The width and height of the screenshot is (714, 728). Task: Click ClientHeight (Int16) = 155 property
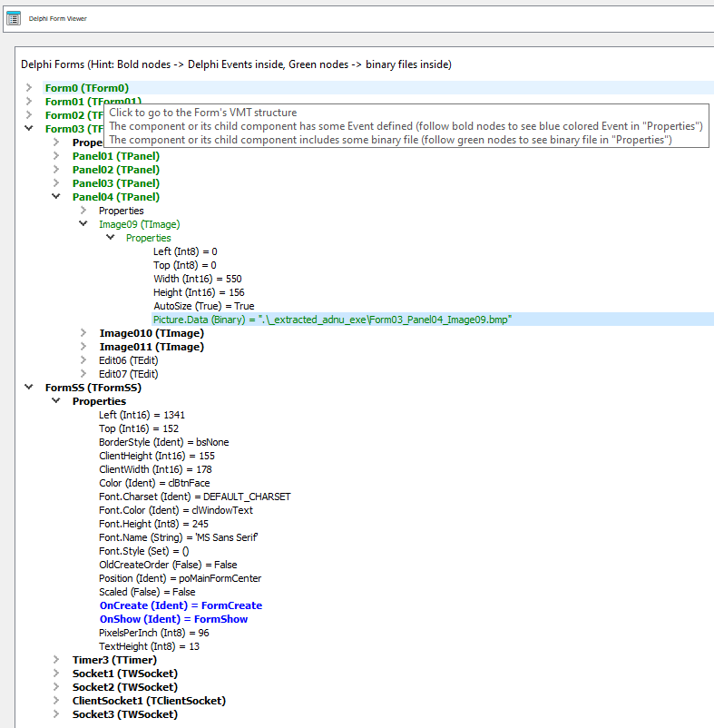(157, 456)
